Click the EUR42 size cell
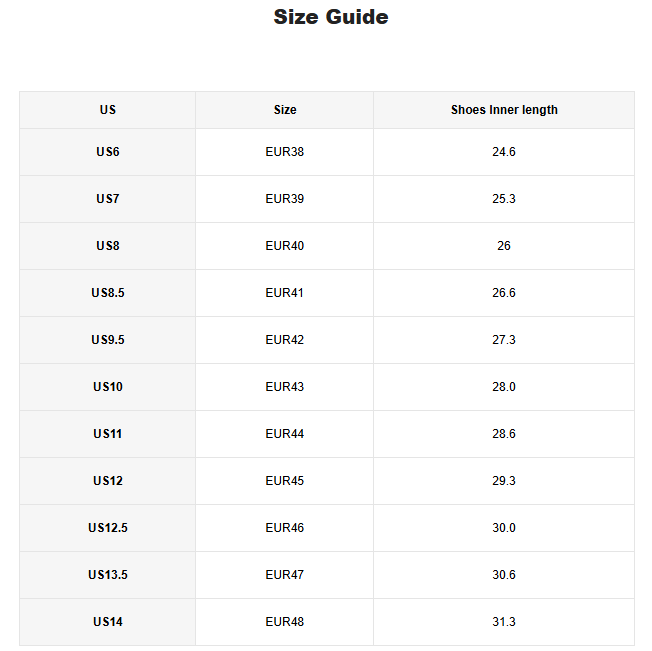 [285, 340]
